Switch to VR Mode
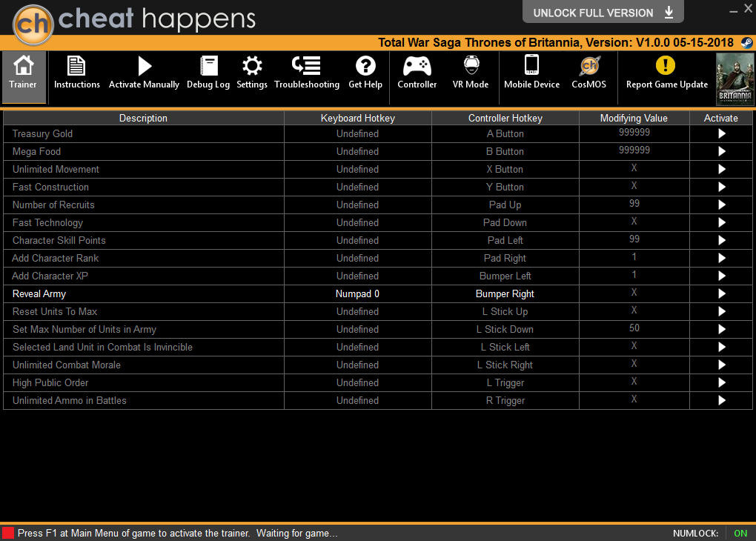This screenshot has width=756, height=541. coord(471,72)
